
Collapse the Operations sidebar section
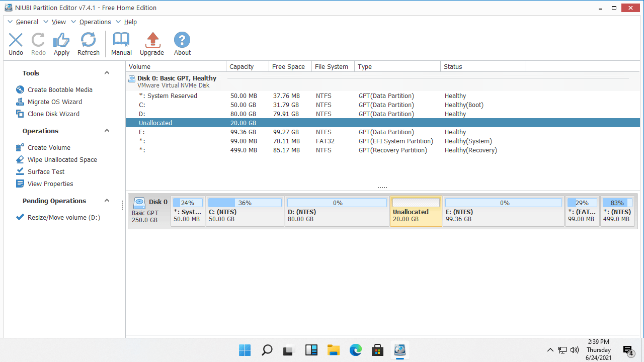point(107,131)
